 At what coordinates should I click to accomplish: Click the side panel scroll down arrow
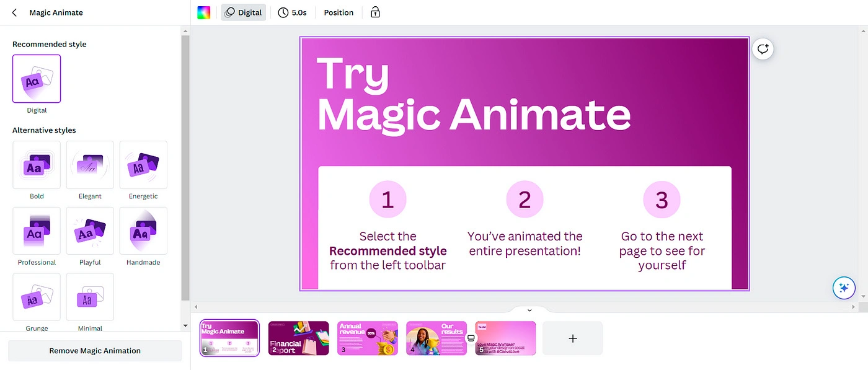(x=185, y=325)
